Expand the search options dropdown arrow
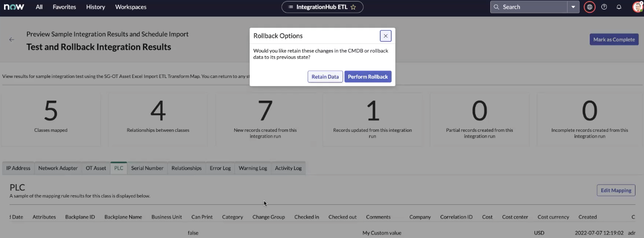Viewport: 644px width, 238px height. (x=574, y=7)
